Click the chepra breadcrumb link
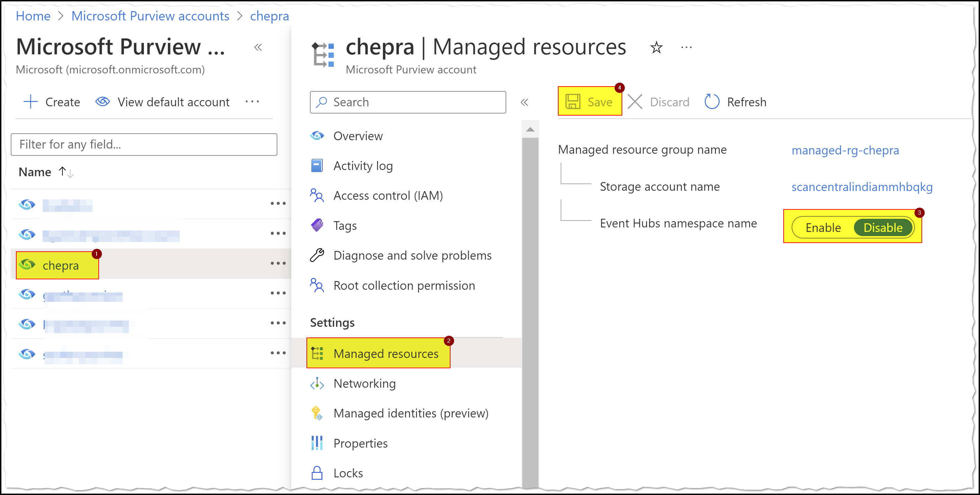This screenshot has height=495, width=980. pyautogui.click(x=269, y=16)
